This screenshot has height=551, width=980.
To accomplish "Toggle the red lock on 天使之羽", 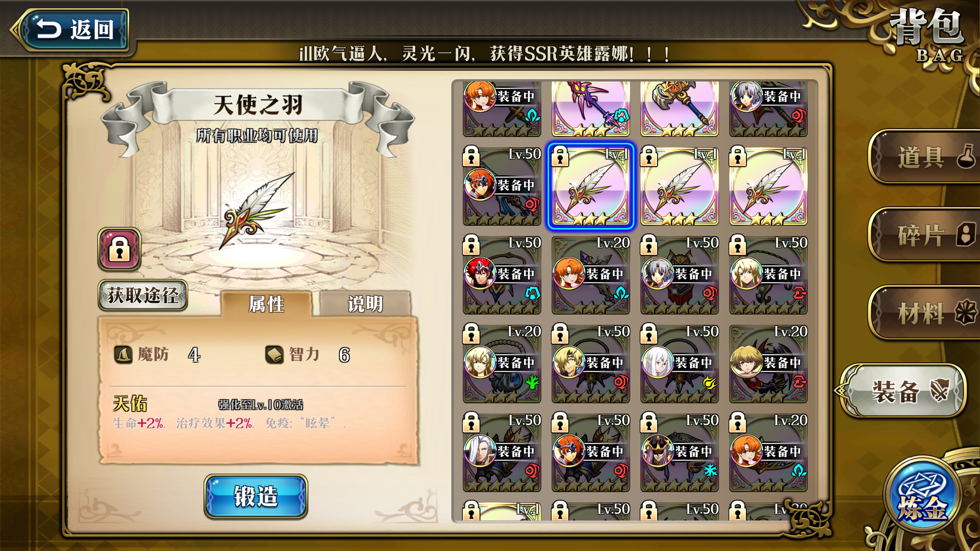I will coord(119,249).
